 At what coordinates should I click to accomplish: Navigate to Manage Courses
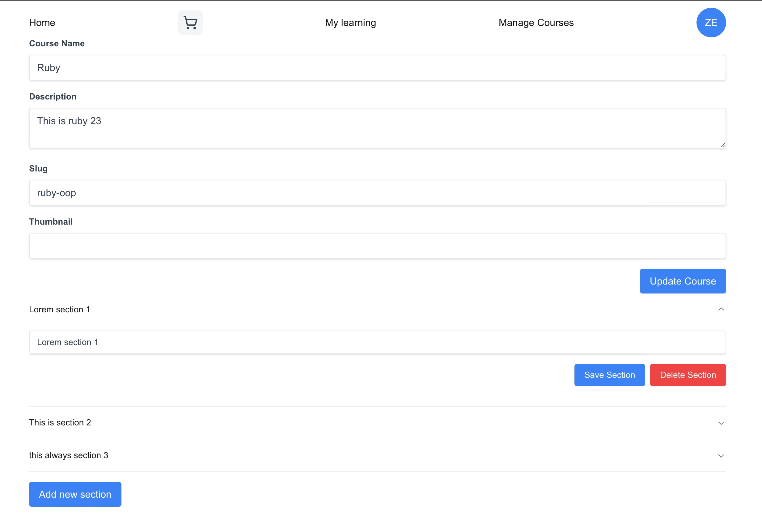click(x=536, y=23)
